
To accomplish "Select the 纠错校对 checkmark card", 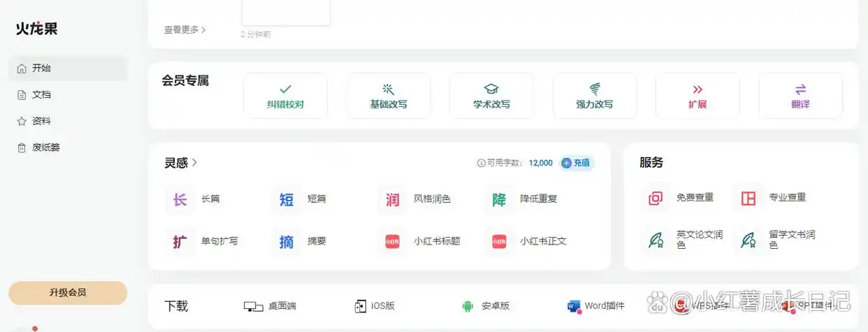I will click(x=285, y=96).
